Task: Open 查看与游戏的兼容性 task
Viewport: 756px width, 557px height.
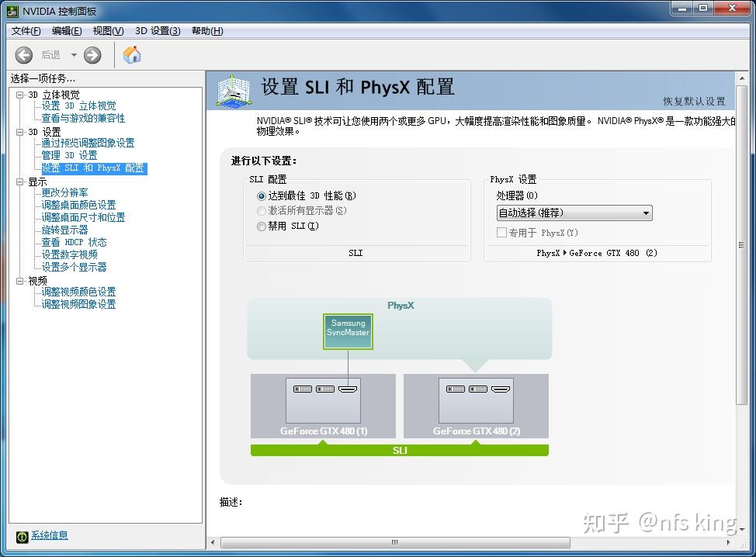Action: pyautogui.click(x=83, y=118)
